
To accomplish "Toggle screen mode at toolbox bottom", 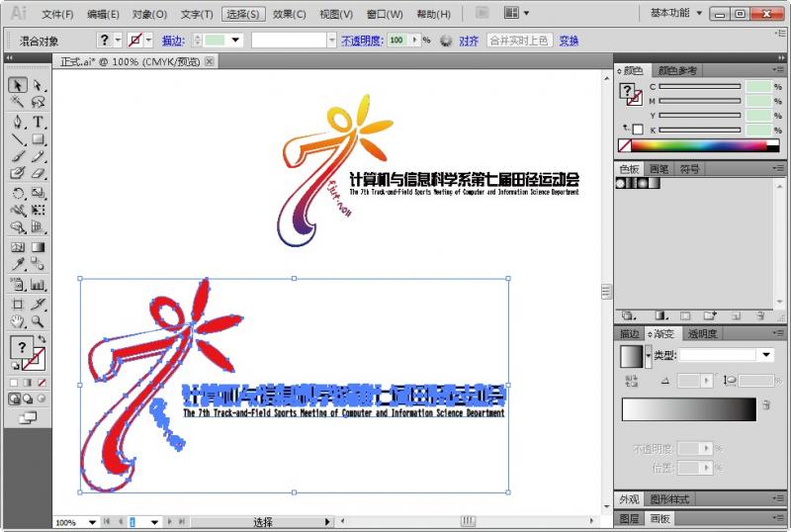I will tap(27, 418).
